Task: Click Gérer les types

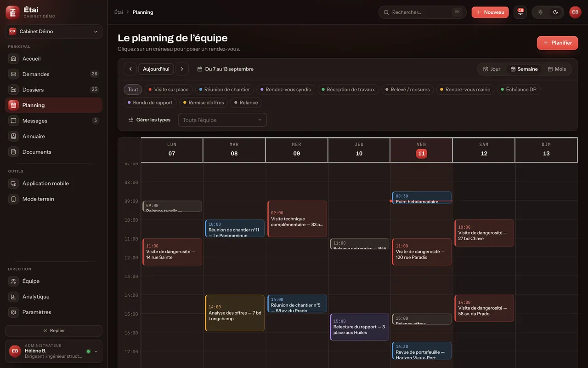Action: tap(149, 120)
